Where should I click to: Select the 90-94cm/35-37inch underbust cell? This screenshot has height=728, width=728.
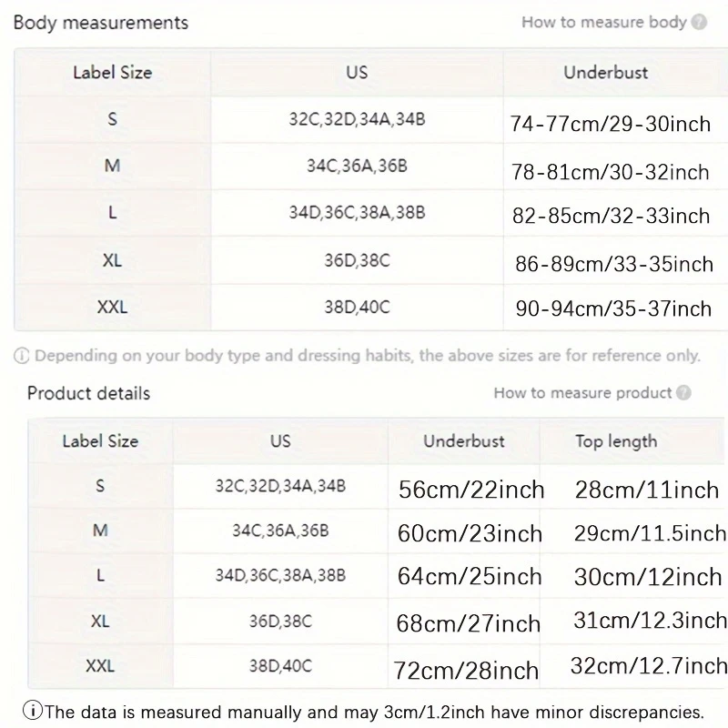[612, 309]
